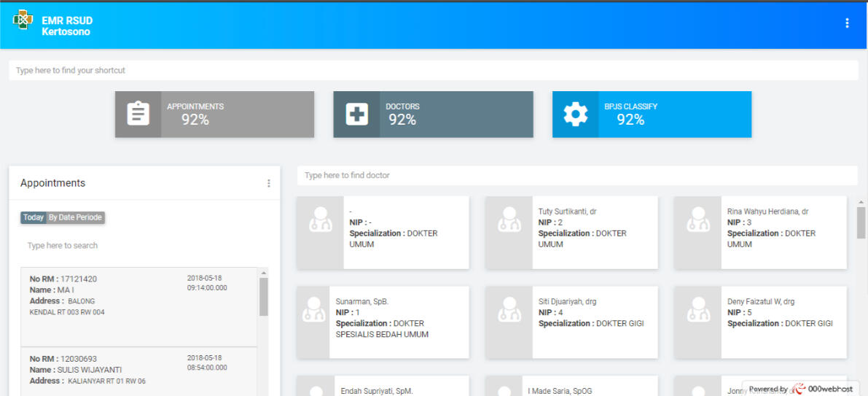This screenshot has width=868, height=396.
Task: Click the doctors list scrollbar thumb
Action: (861, 222)
